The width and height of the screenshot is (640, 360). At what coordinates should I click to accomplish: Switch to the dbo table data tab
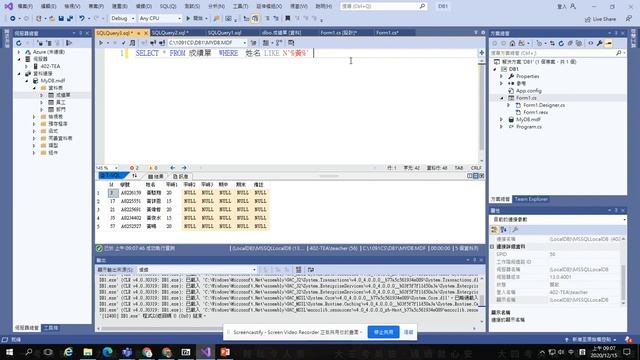tap(282, 33)
